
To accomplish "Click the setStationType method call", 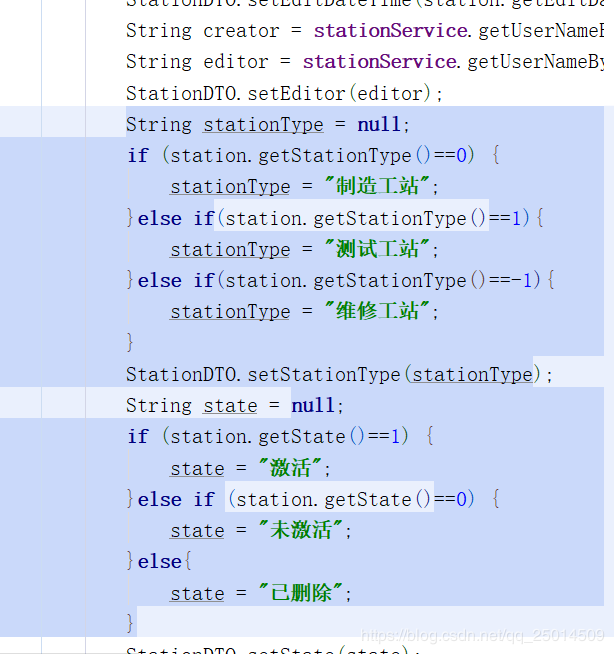I will click(x=324, y=375).
